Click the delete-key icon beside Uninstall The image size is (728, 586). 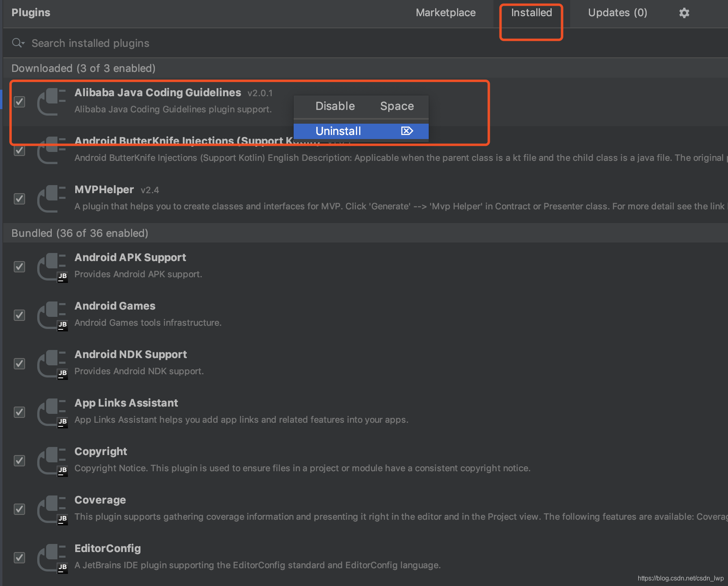coord(407,131)
